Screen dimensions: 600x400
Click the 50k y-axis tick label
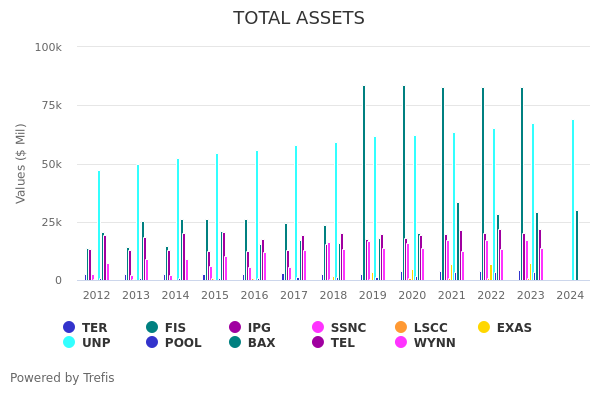51,164
